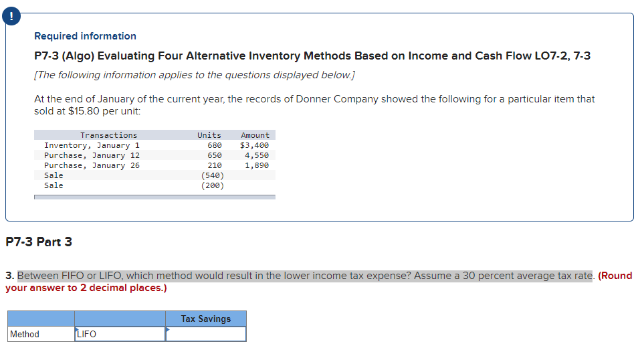The image size is (644, 354).
Task: Click the Method row label cell
Action: [x=41, y=334]
